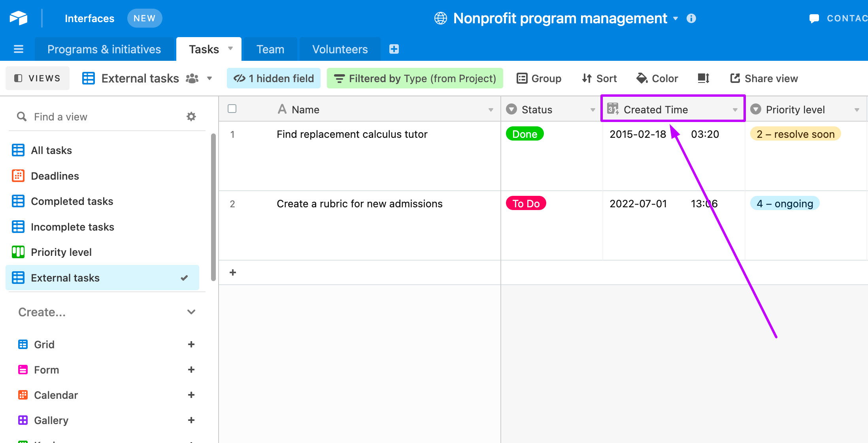This screenshot has height=443, width=868.
Task: Click the Group button
Action: pyautogui.click(x=539, y=78)
